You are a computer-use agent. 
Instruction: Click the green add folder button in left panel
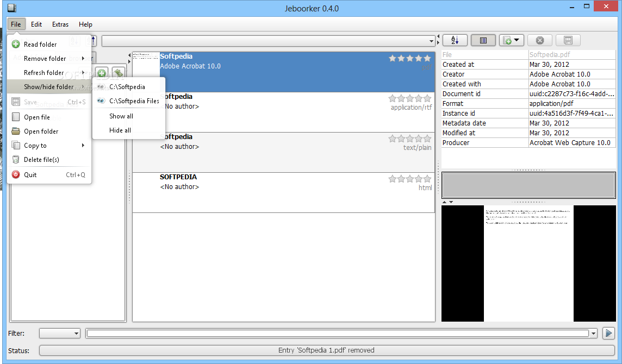tap(102, 73)
